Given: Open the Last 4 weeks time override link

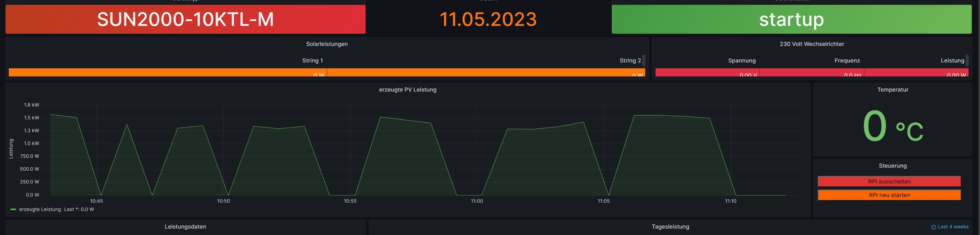Looking at the screenshot, I should [x=953, y=227].
